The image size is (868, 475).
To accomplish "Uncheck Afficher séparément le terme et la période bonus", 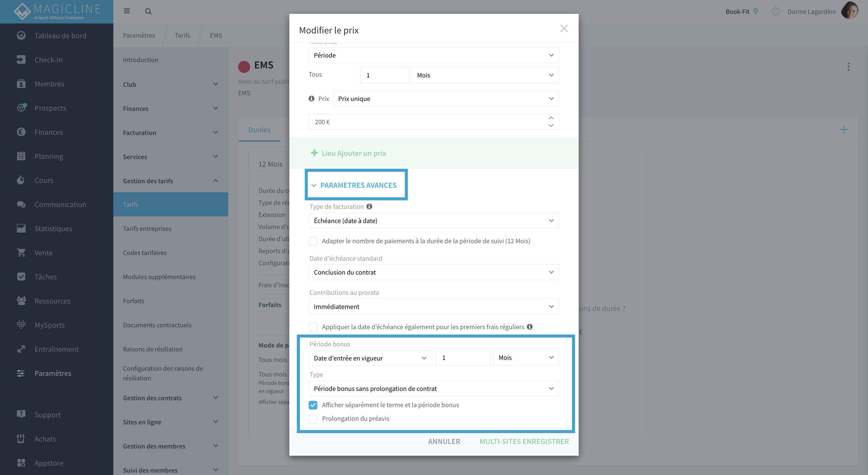I will point(313,404).
